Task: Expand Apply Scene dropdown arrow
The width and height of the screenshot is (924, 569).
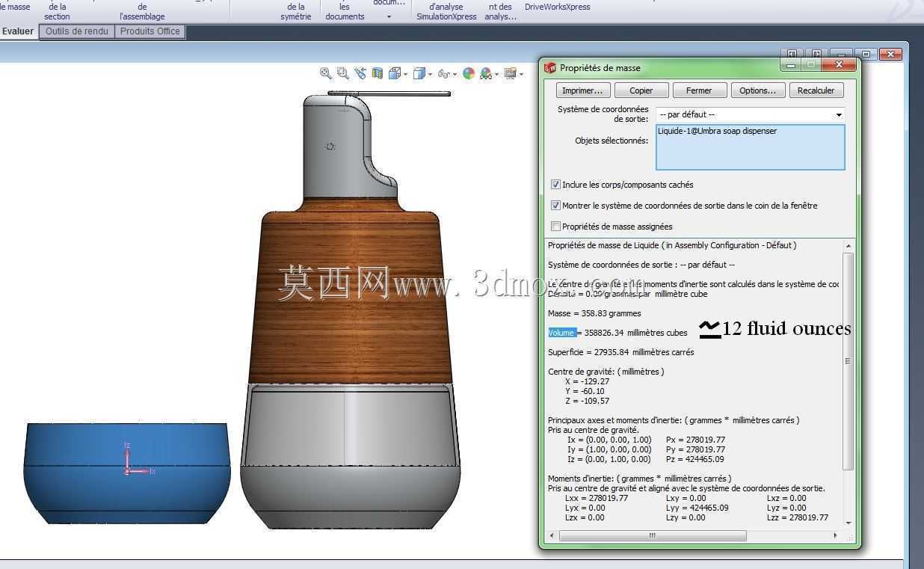Action: (x=497, y=74)
